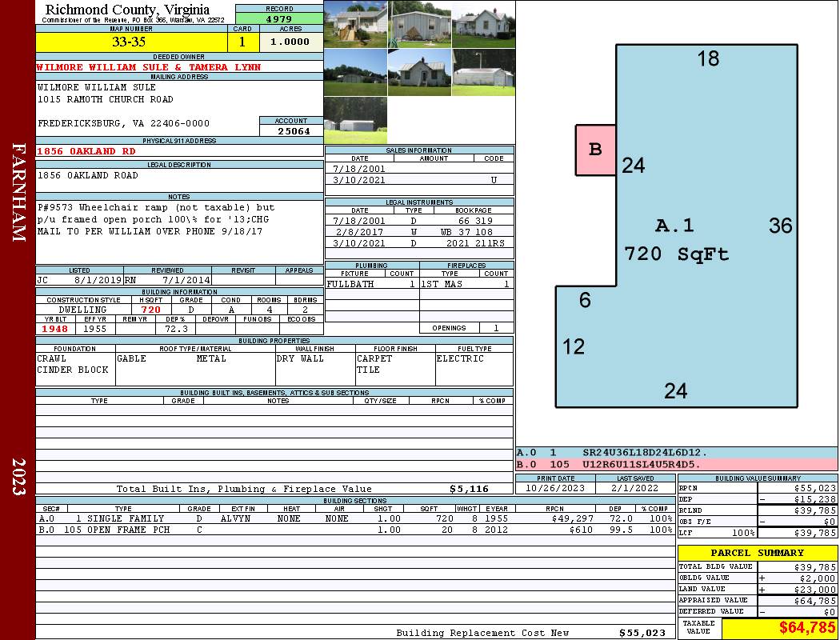View the white metal shed photo
The image size is (840, 640).
(x=484, y=72)
